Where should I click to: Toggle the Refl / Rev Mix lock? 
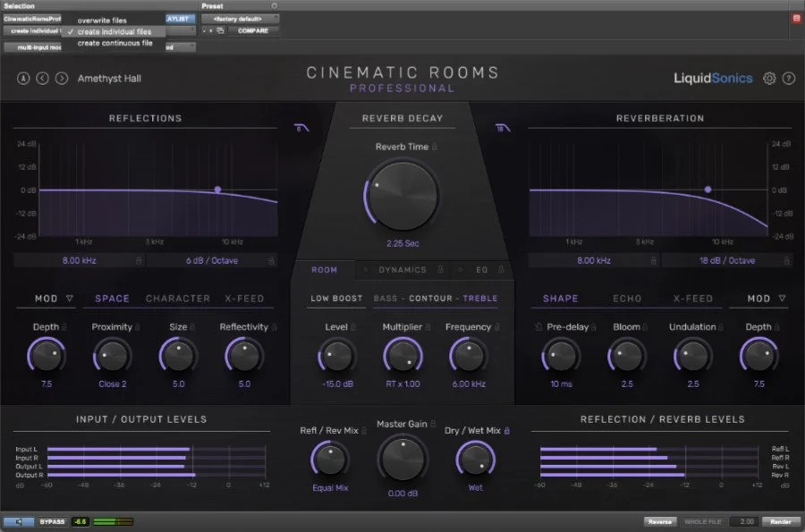click(364, 431)
